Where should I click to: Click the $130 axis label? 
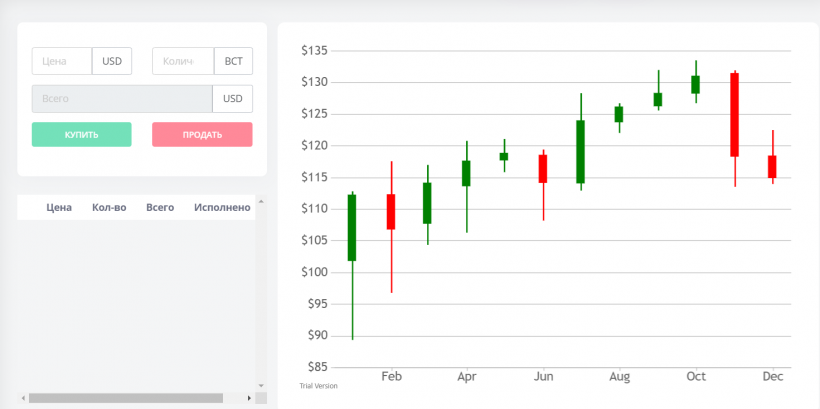(x=314, y=82)
